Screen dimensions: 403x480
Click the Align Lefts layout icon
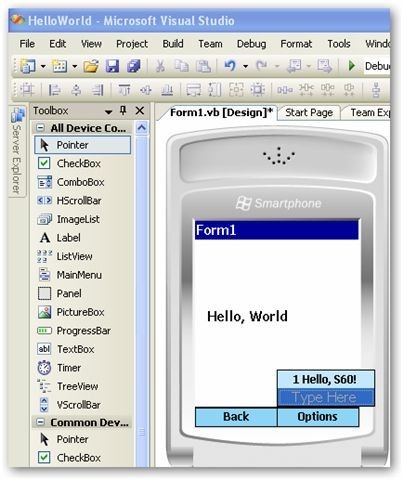tap(54, 90)
